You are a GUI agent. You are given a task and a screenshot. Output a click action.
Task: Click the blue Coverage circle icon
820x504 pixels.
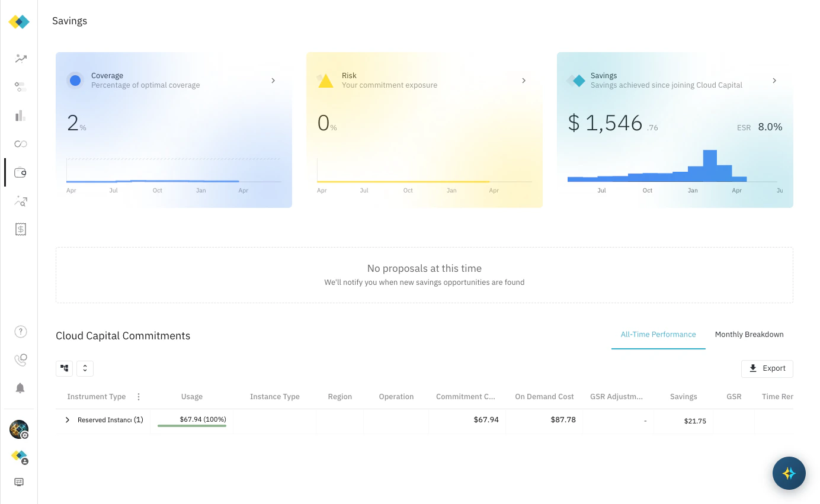75,81
